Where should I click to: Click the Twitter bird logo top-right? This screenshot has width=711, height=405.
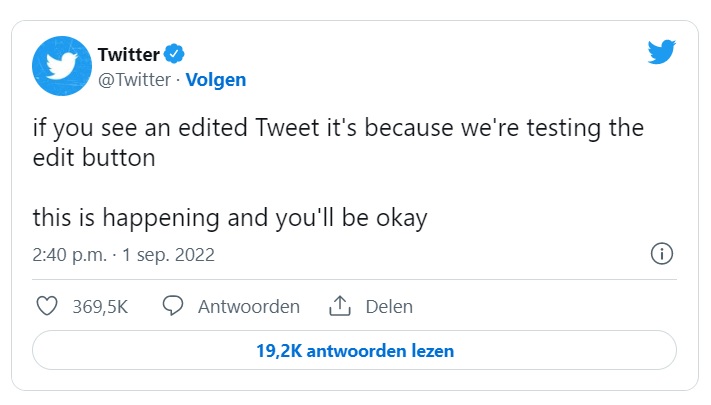[662, 53]
